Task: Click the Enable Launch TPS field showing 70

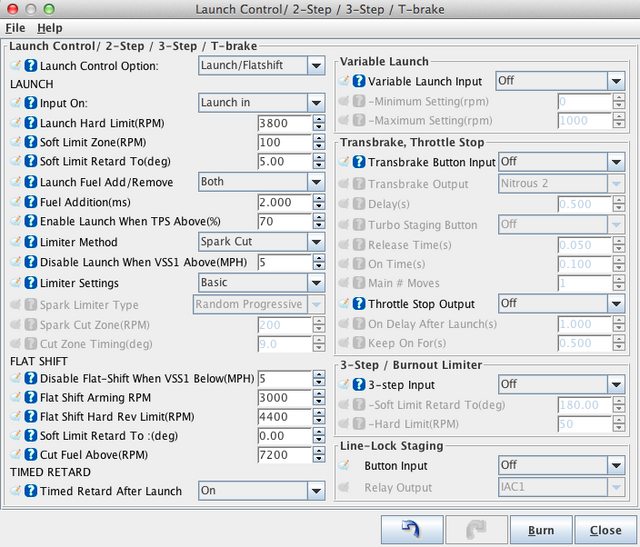Action: [285, 221]
